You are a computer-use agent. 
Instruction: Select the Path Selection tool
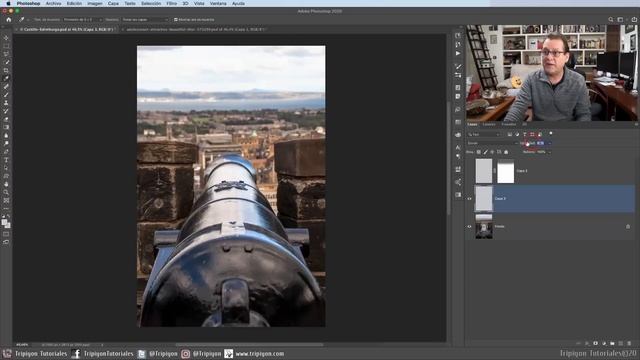tap(6, 168)
